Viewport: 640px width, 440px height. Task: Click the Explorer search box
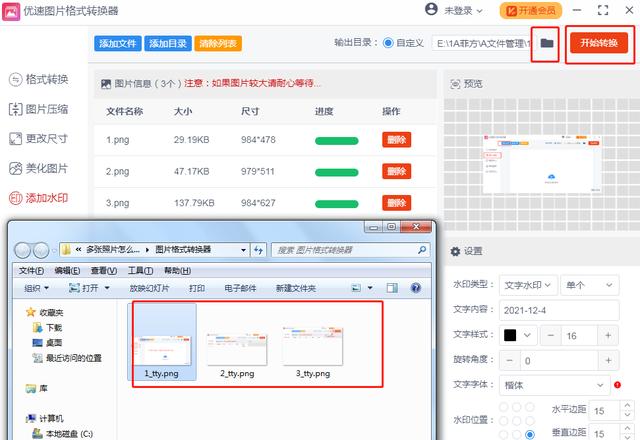pyautogui.click(x=350, y=250)
